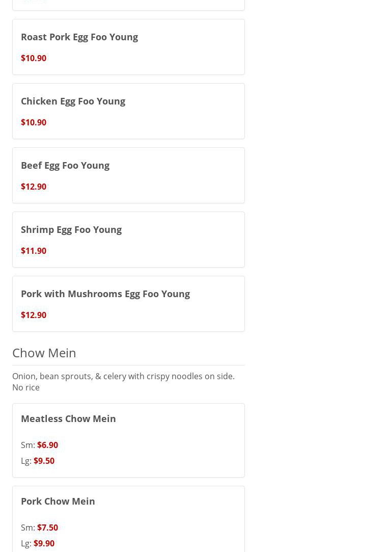Click the Pork with Mushrooms $12.90 price
This screenshot has width=392, height=552.
click(x=34, y=315)
